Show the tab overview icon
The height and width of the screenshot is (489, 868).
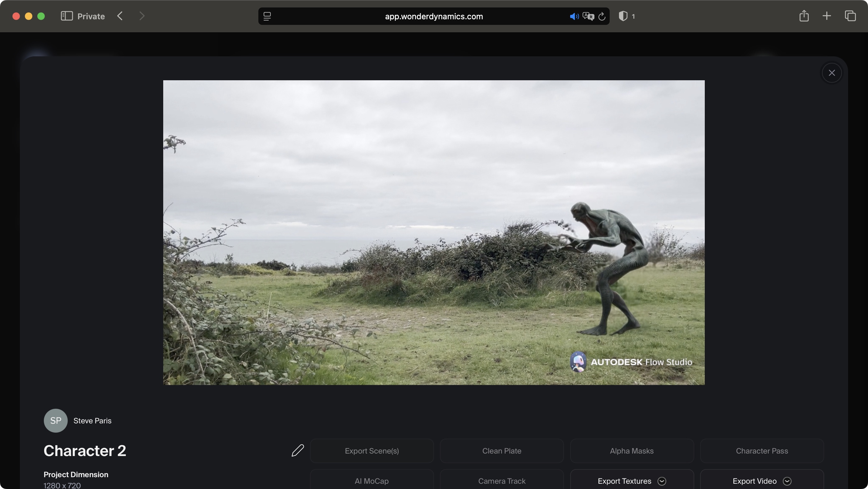click(x=850, y=16)
